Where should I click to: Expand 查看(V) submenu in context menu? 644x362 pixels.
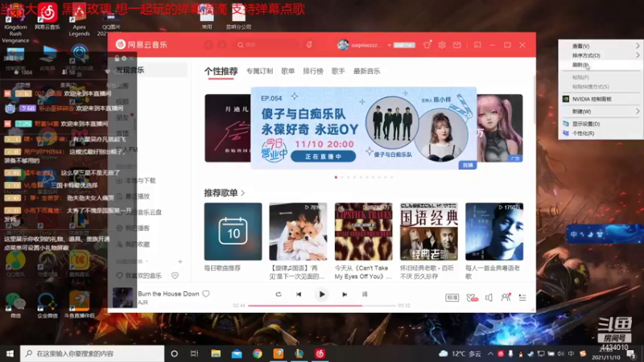coord(601,46)
